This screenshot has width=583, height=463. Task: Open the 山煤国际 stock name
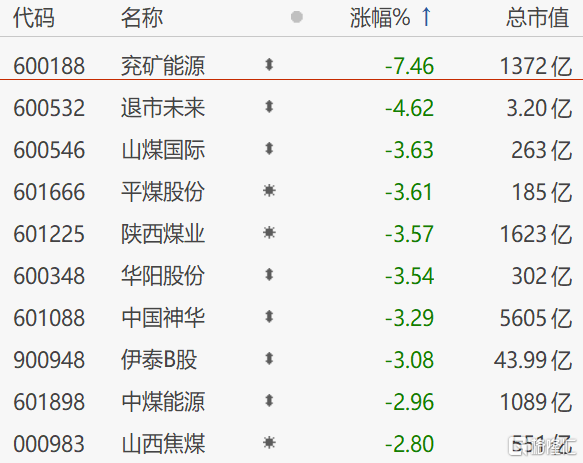point(163,150)
